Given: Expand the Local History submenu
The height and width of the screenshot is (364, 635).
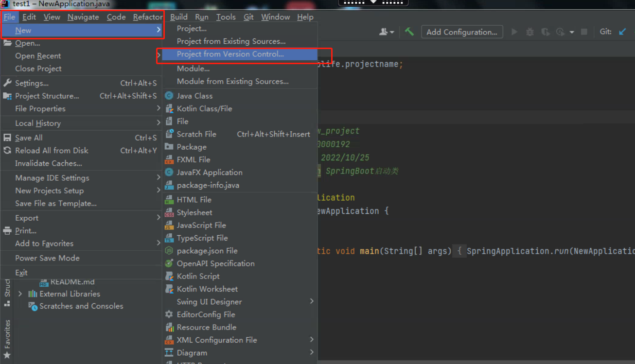Looking at the screenshot, I should click(x=81, y=123).
